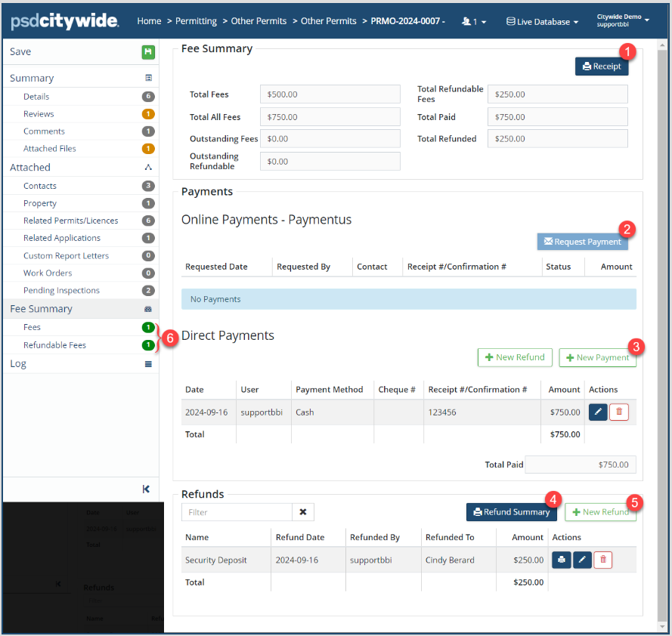Open the Comments sidebar item

[44, 131]
